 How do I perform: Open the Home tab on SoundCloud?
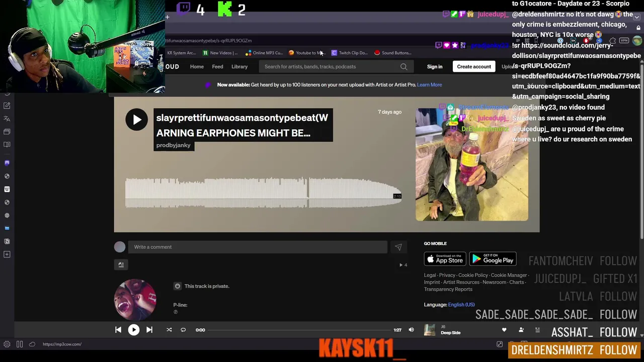(x=197, y=66)
